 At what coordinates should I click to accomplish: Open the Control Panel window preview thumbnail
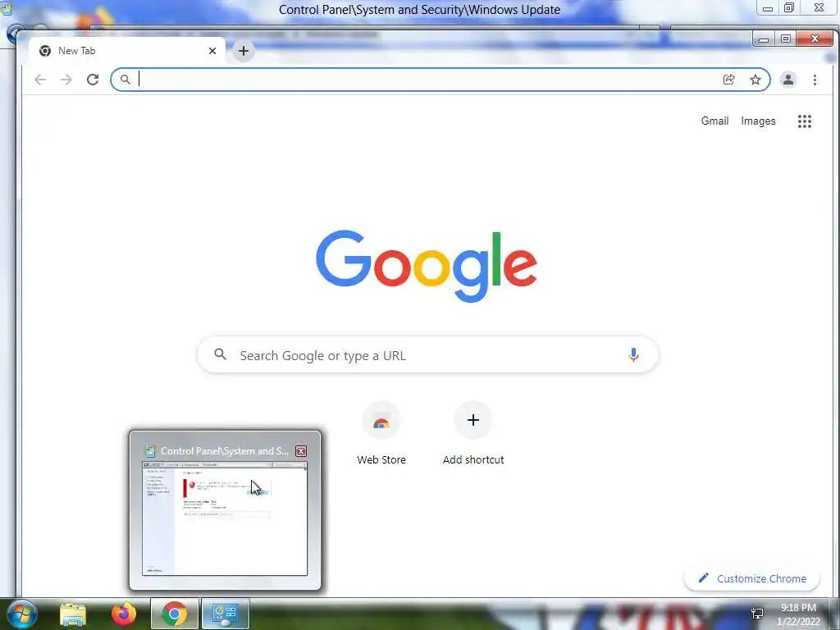coord(225,518)
